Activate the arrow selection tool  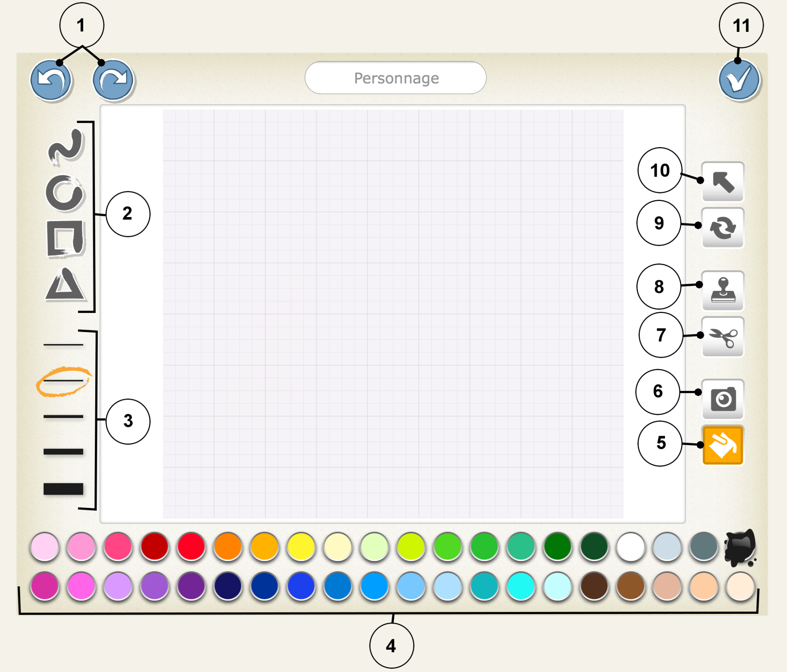point(722,182)
